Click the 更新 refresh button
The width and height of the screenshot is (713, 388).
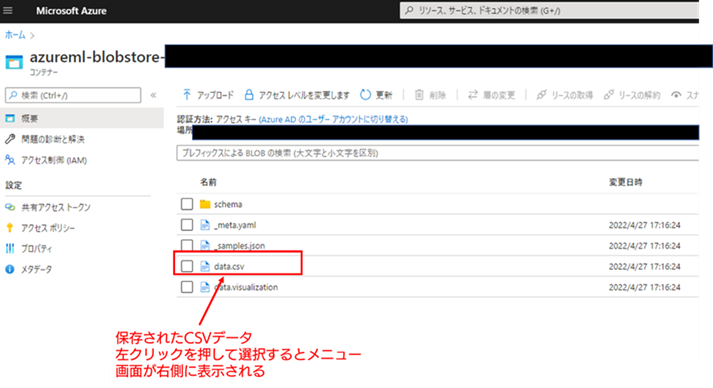(x=376, y=95)
